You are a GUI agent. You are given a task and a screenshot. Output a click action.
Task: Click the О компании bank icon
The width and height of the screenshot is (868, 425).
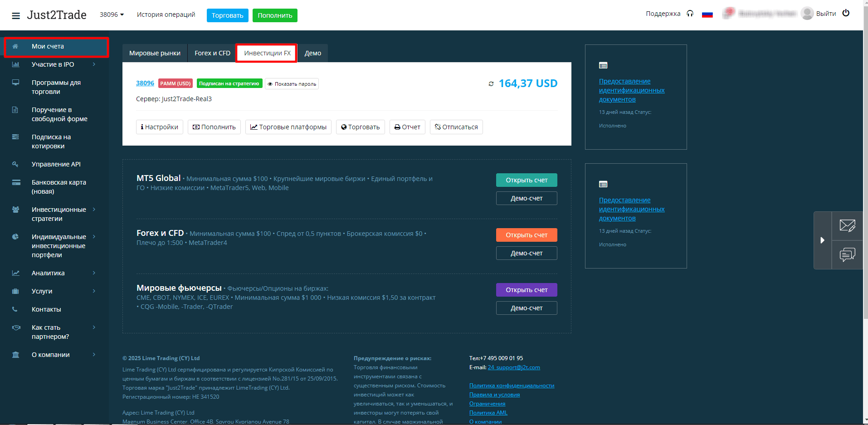tap(15, 355)
